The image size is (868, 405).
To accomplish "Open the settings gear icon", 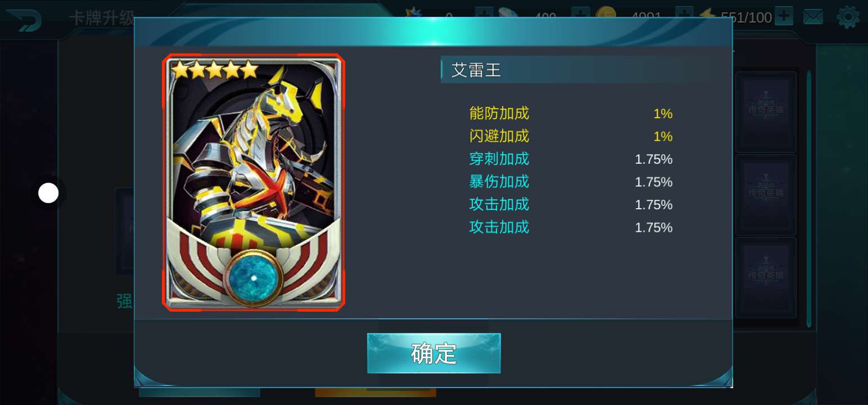I will 848,17.
